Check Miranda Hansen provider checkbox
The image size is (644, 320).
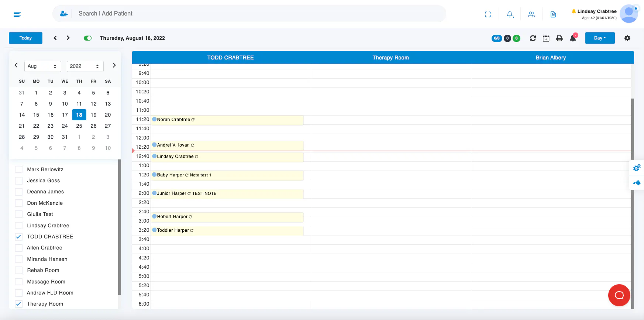pos(18,259)
